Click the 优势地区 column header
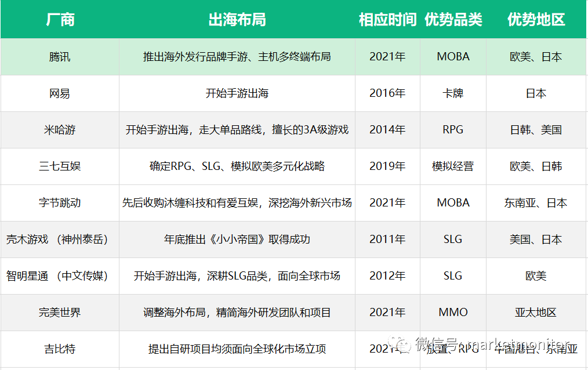Screen dimensions: 588x370 [536, 20]
